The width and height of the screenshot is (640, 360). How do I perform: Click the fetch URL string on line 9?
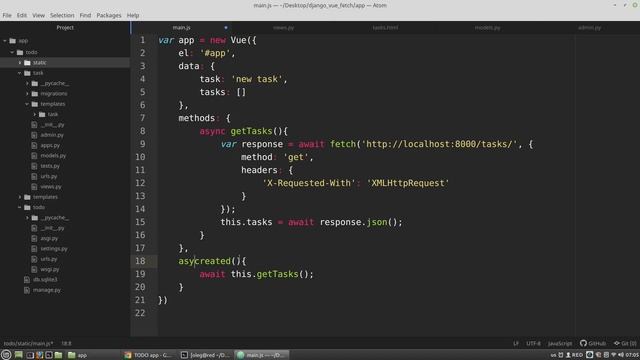439,144
